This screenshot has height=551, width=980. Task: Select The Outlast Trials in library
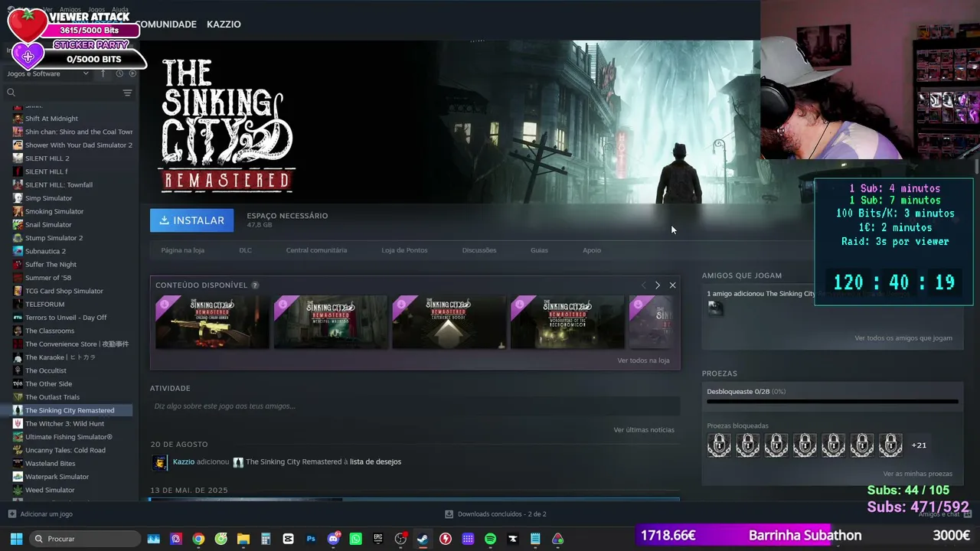[x=52, y=397]
